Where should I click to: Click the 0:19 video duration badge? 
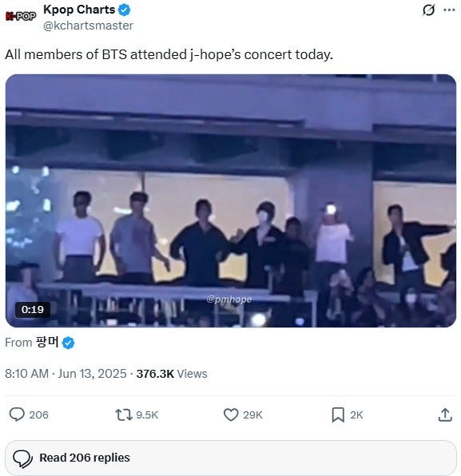(33, 310)
